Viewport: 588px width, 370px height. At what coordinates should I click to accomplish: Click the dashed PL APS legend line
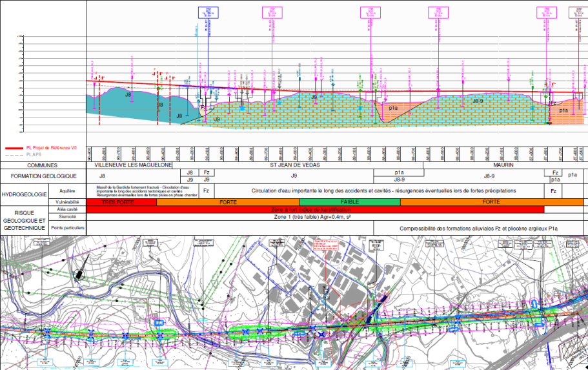tap(13, 155)
